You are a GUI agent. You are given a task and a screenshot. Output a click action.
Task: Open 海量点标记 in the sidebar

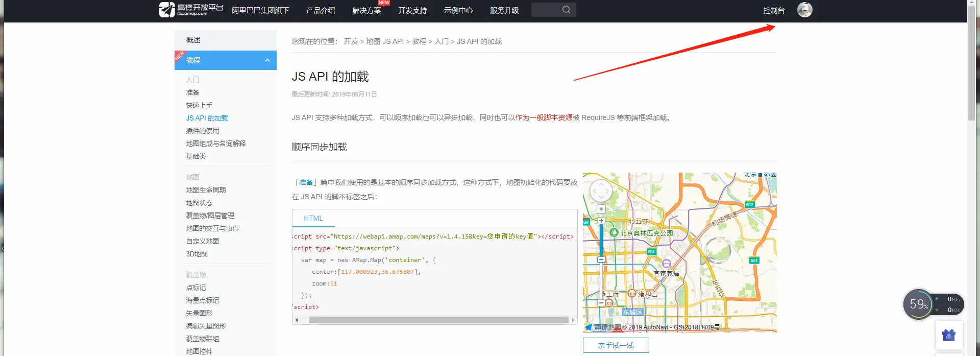[203, 300]
